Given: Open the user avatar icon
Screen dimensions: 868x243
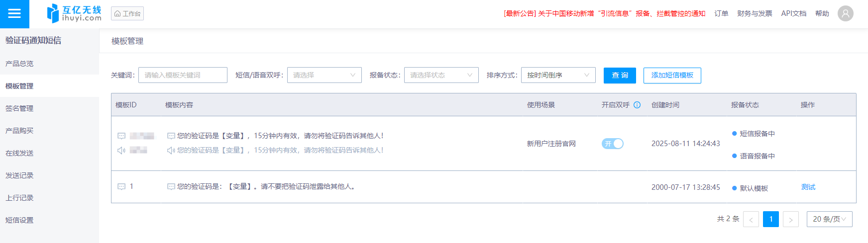Looking at the screenshot, I should (x=845, y=13).
